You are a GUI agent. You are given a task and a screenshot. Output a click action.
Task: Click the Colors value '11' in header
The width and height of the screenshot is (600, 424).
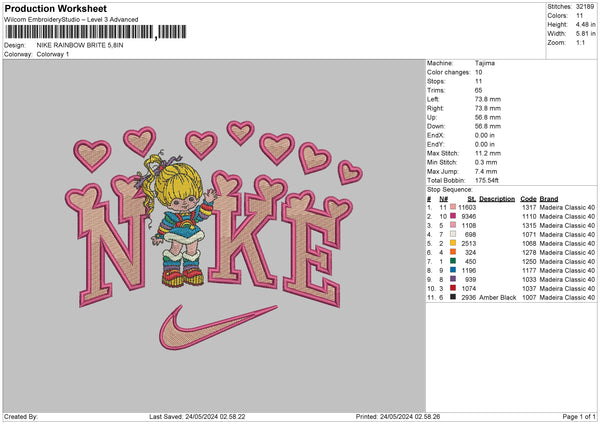[x=579, y=16]
